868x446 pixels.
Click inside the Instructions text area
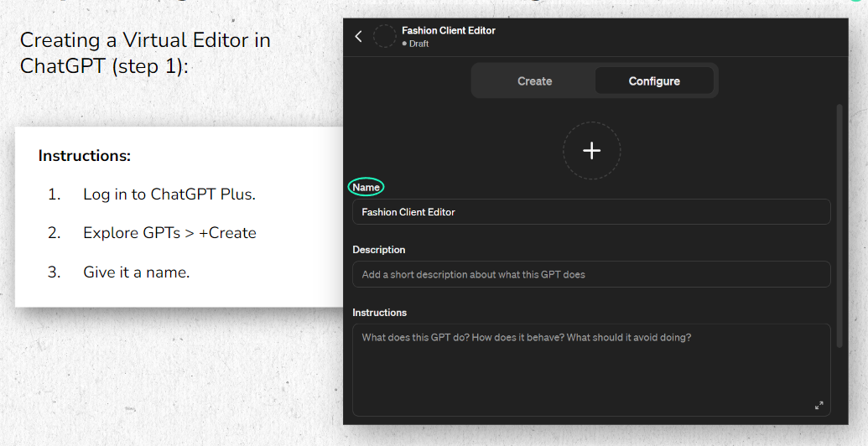point(591,370)
